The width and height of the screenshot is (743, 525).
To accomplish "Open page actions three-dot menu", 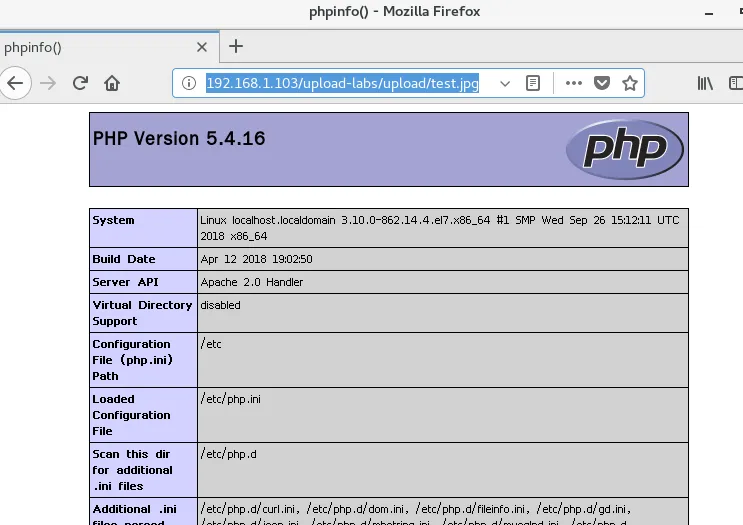I will 573,83.
